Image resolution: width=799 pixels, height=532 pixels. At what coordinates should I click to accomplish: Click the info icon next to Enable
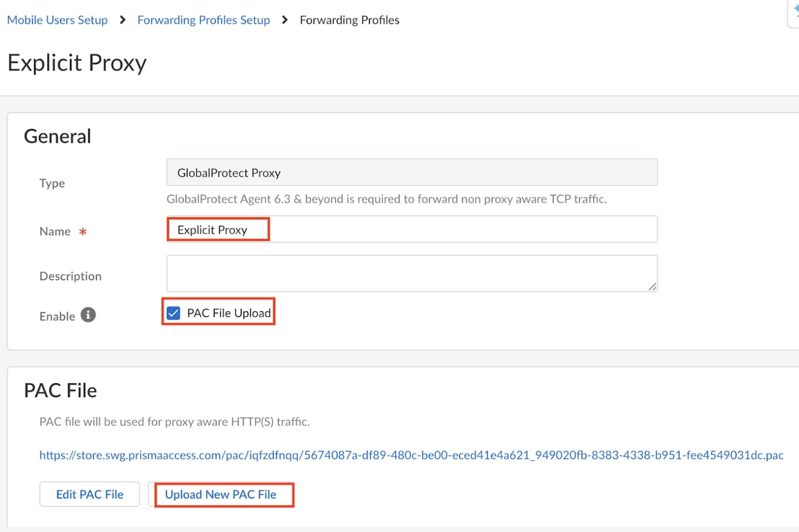(x=88, y=315)
